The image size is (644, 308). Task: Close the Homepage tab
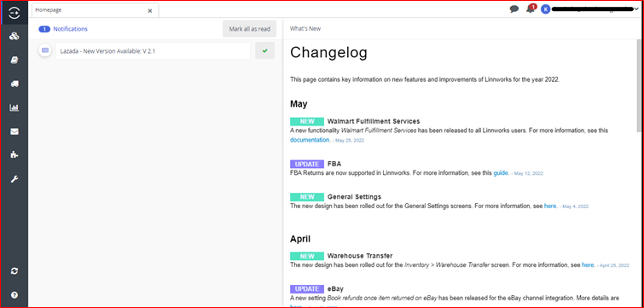point(150,11)
